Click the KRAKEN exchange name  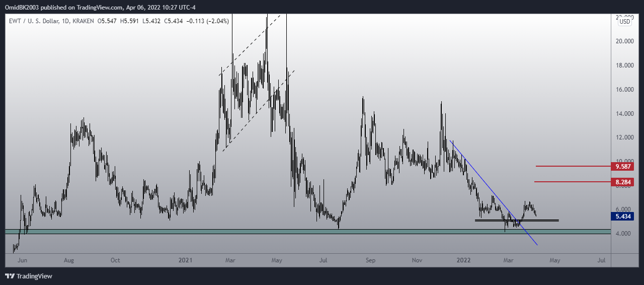point(84,21)
